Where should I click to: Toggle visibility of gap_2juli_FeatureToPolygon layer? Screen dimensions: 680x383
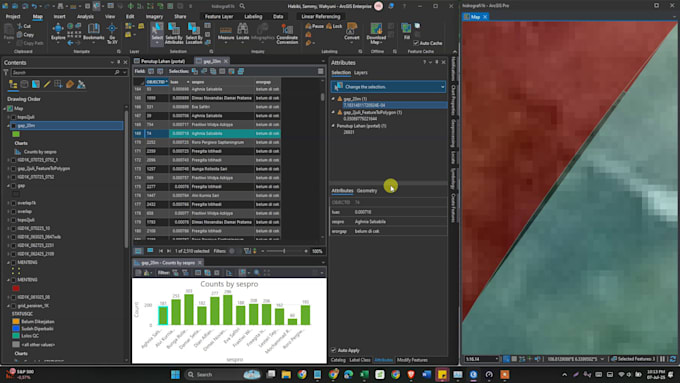click(13, 168)
